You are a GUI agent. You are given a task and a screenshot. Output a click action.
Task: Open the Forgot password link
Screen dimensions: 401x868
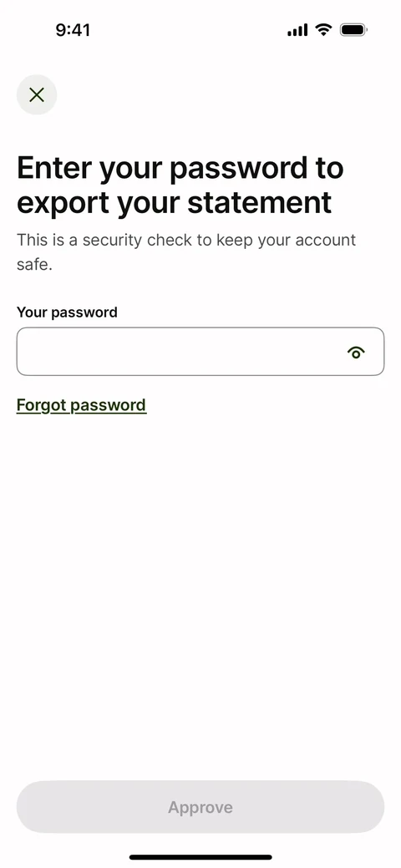tap(81, 405)
